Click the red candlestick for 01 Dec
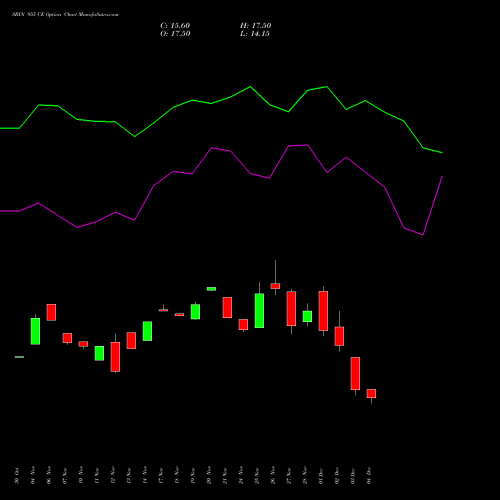This screenshot has height=500, width=500. tap(323, 311)
